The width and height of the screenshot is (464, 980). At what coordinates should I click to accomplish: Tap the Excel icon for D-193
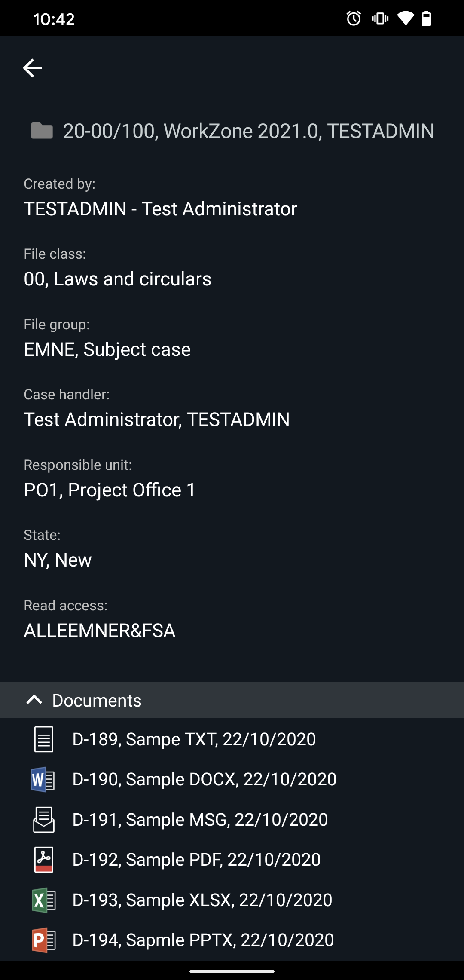44,900
